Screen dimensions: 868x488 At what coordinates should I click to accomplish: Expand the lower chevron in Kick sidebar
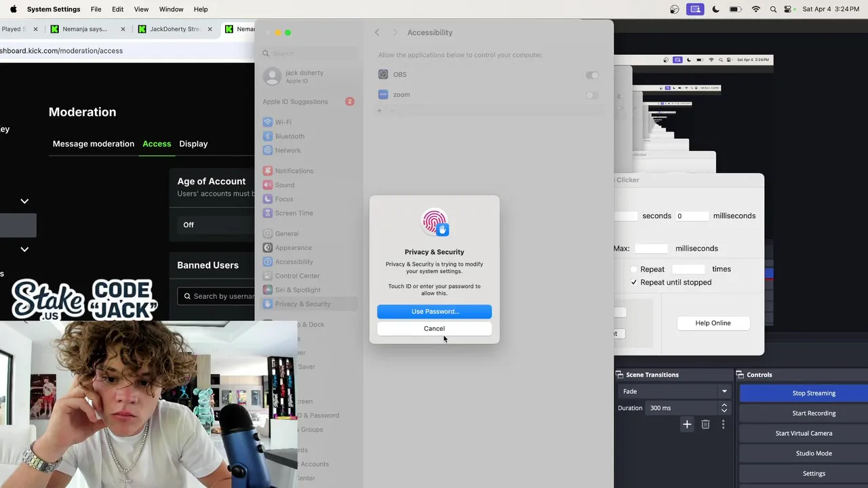tap(24, 249)
